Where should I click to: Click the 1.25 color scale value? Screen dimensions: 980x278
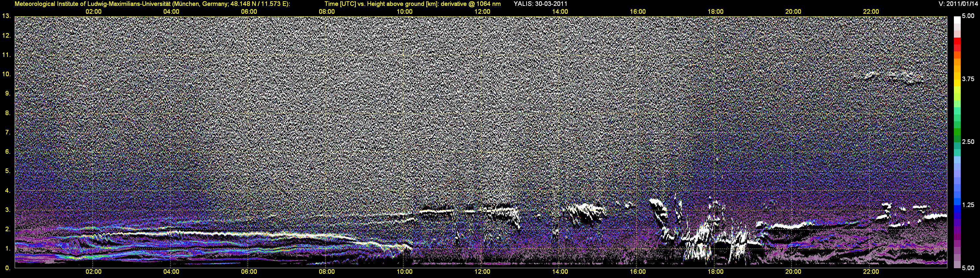(968, 205)
